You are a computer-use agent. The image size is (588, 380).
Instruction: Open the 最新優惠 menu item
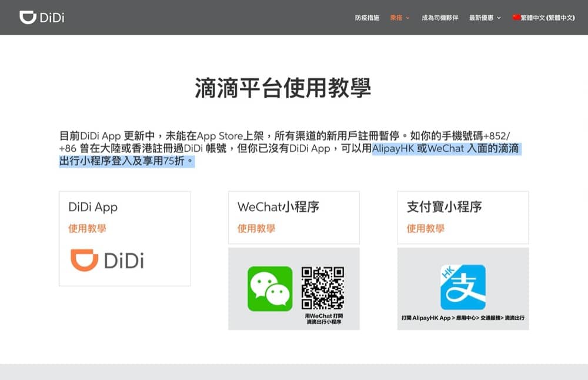(x=481, y=18)
